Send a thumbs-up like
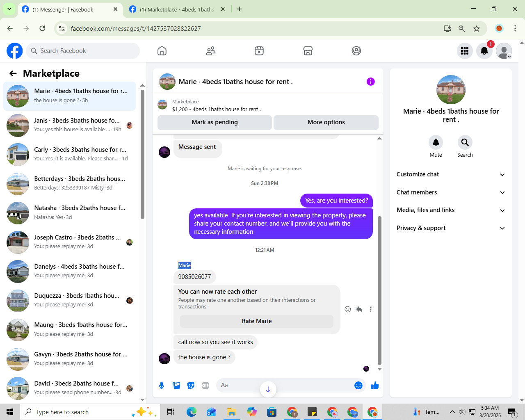The image size is (525, 420). click(374, 386)
